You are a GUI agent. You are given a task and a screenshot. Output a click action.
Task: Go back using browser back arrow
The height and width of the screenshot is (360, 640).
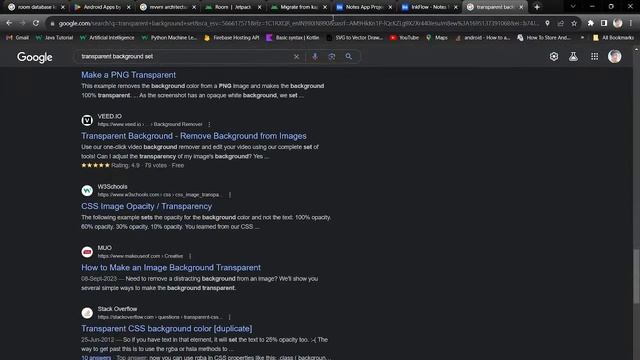(9, 23)
